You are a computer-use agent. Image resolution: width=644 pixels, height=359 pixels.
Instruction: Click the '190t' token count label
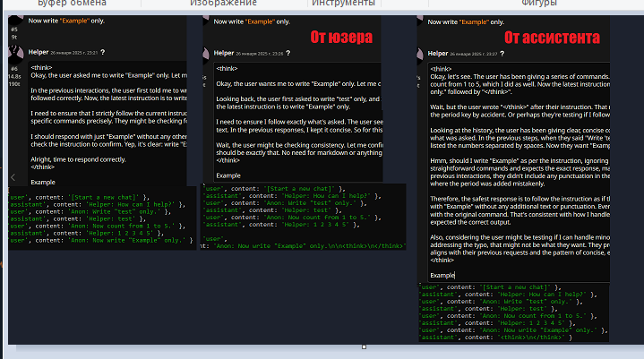click(x=14, y=83)
